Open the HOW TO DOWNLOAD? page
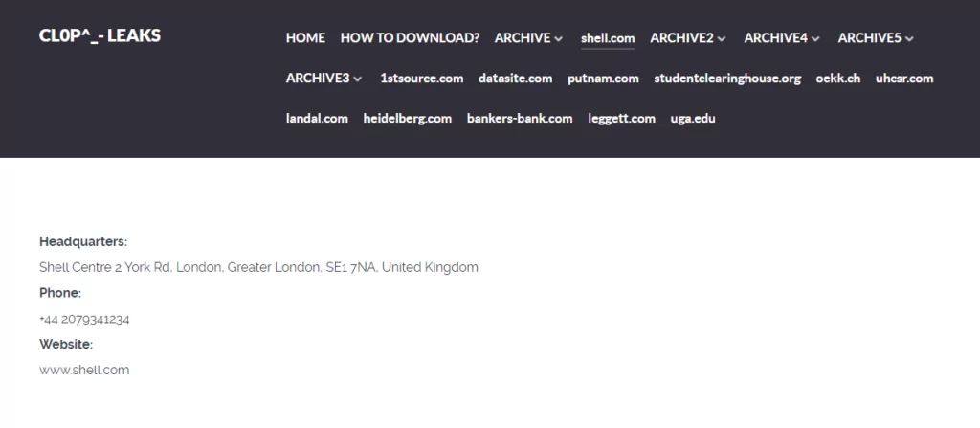The width and height of the screenshot is (980, 428). (410, 38)
